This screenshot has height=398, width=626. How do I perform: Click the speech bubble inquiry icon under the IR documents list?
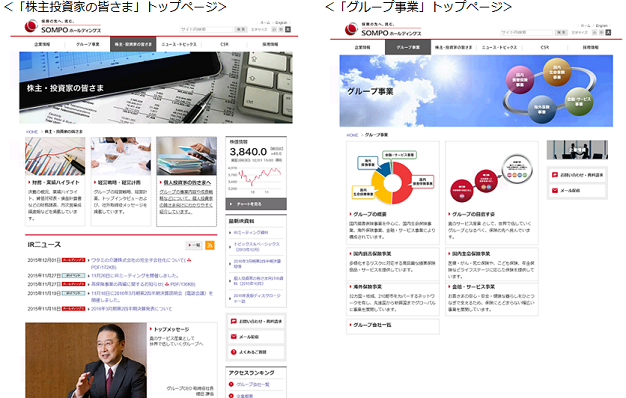point(234,321)
